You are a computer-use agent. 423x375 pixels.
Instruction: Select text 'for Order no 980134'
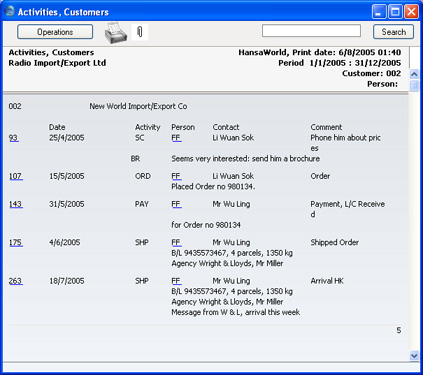pos(206,225)
